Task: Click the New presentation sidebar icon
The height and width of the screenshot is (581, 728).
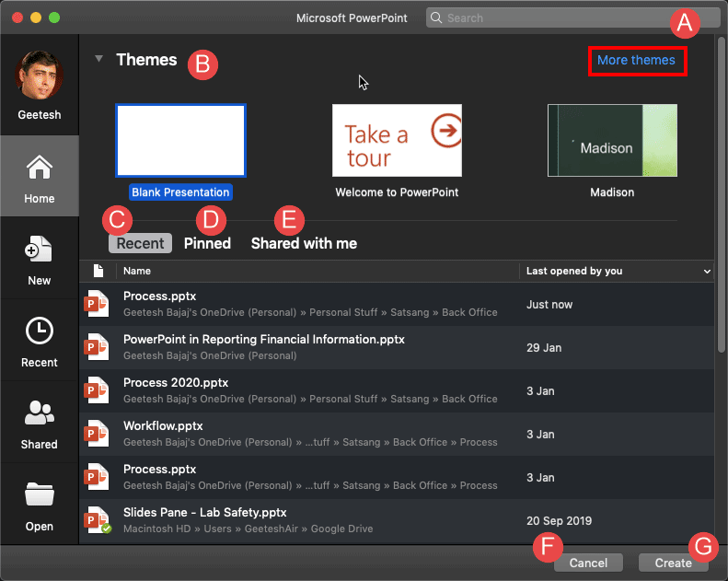Action: tap(39, 250)
